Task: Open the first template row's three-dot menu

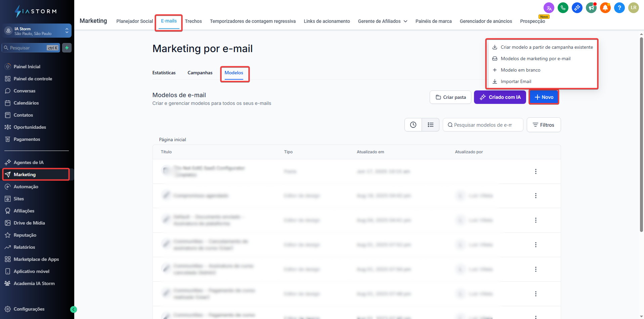Action: pos(535,171)
